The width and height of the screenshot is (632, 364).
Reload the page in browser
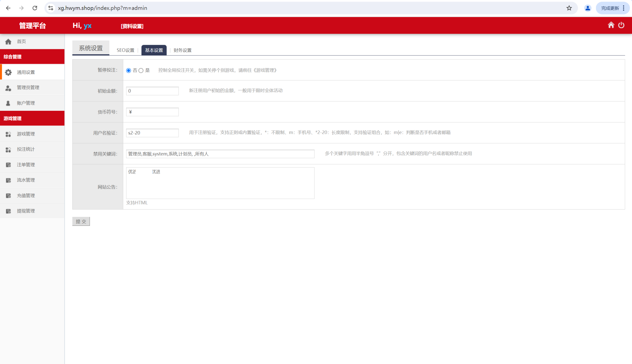point(35,8)
